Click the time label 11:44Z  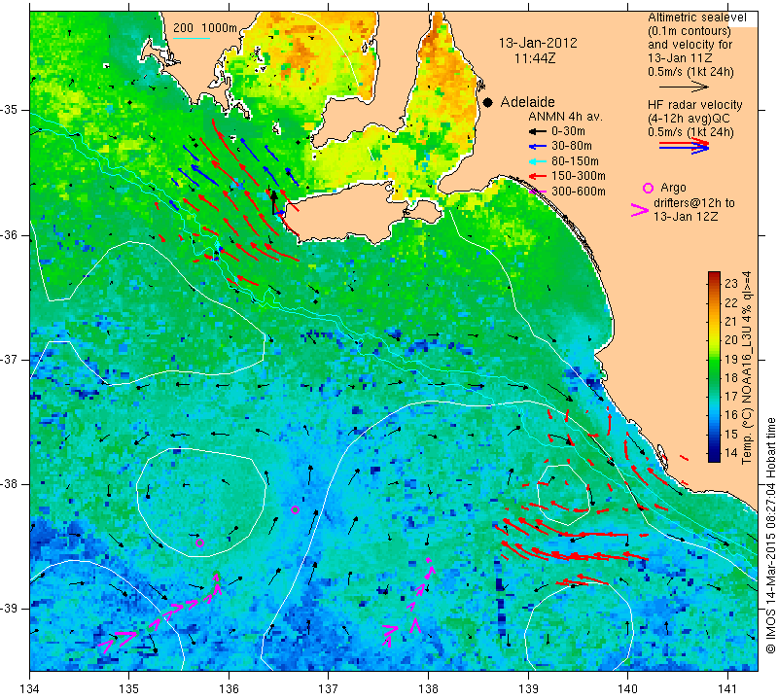(x=534, y=58)
